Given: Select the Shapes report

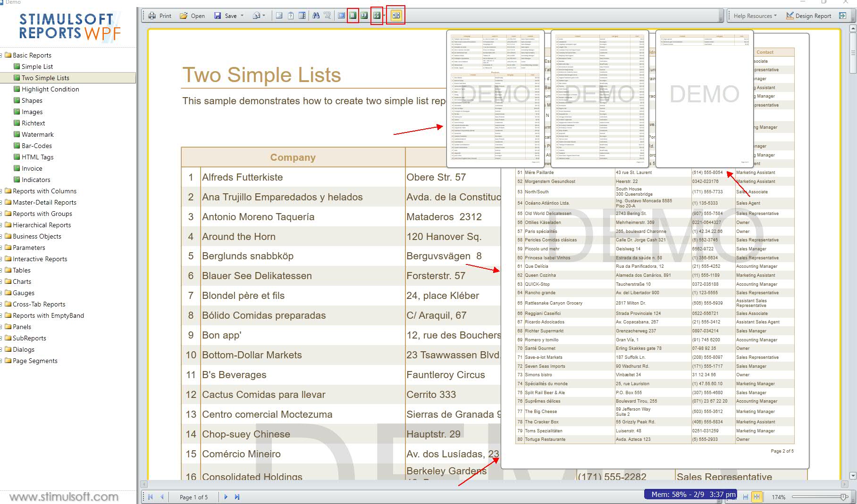Looking at the screenshot, I should coord(32,100).
